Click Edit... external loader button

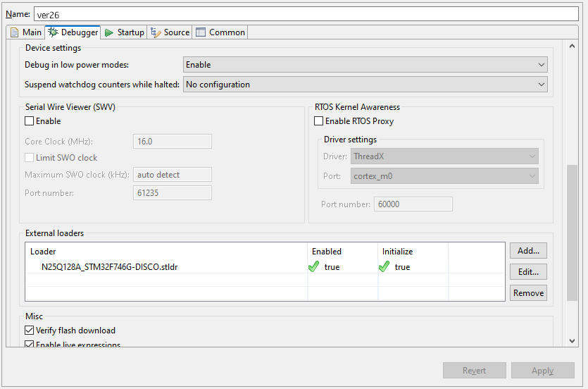(x=528, y=271)
